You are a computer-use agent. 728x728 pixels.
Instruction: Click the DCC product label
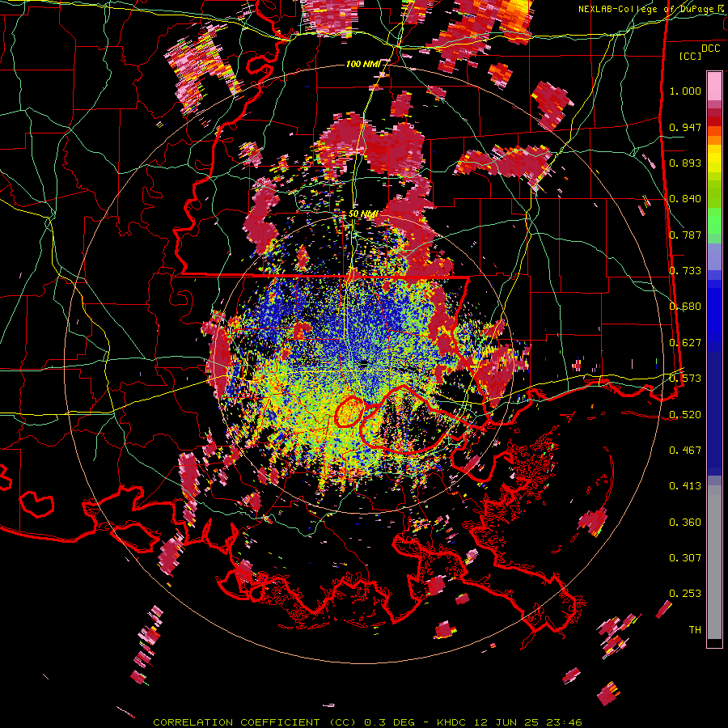click(x=710, y=49)
